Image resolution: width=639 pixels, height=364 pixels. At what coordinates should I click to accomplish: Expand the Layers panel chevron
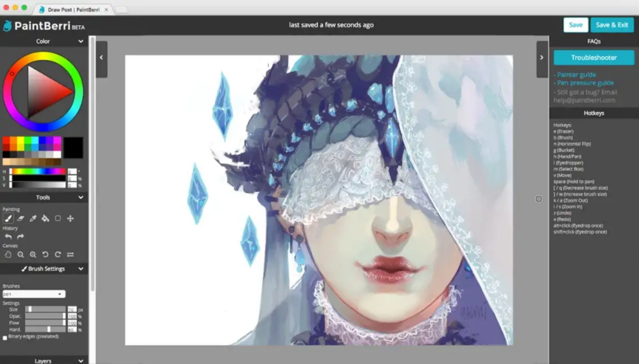pos(80,361)
